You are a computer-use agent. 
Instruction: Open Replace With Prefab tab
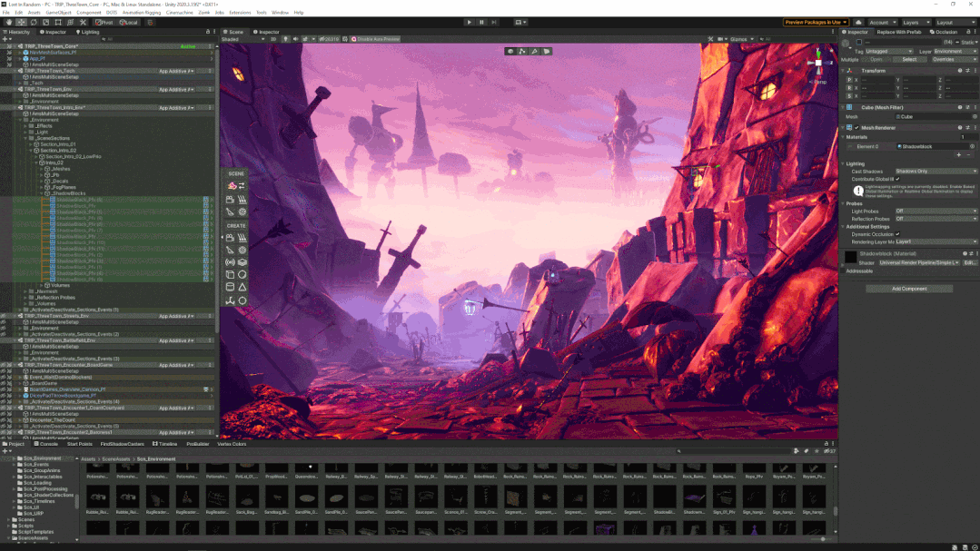pyautogui.click(x=898, y=32)
